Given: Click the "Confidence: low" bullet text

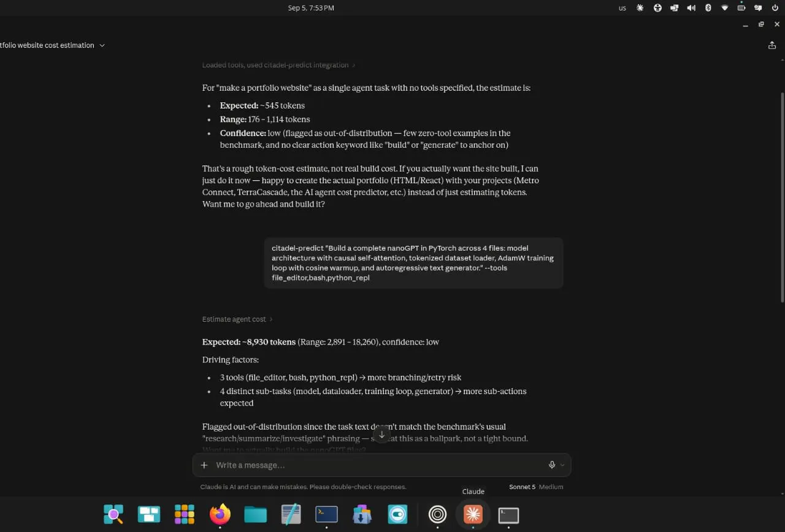Looking at the screenshot, I should [x=366, y=139].
